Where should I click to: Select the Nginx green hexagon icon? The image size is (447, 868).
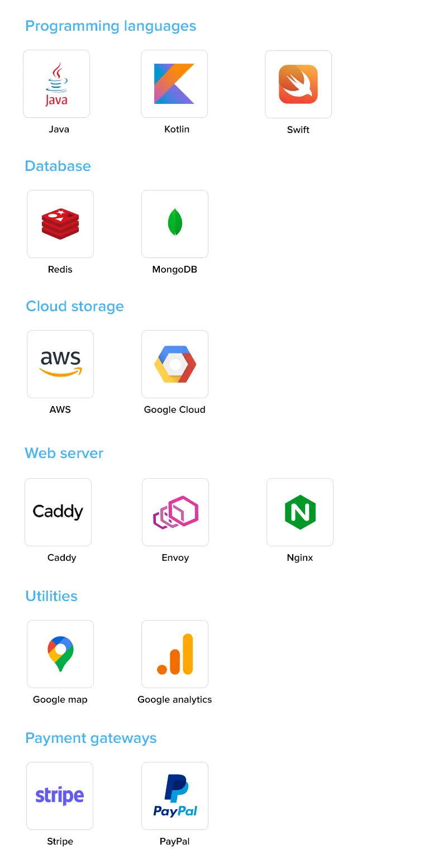[x=300, y=512]
